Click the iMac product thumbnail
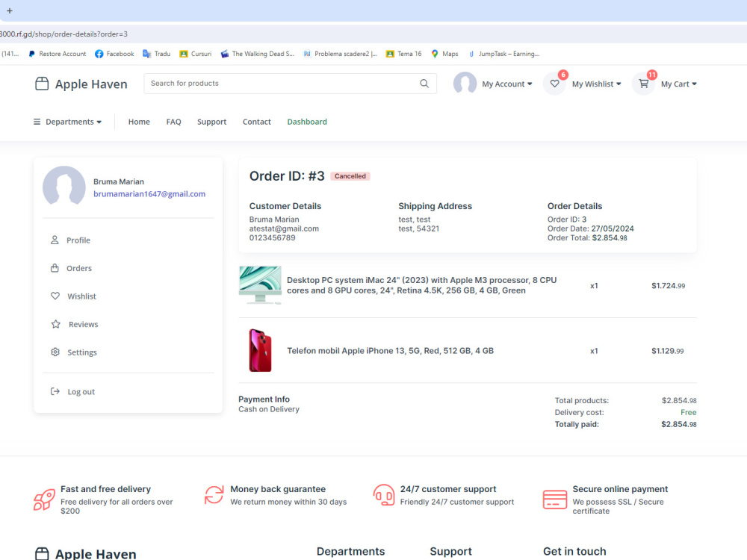 click(260, 285)
